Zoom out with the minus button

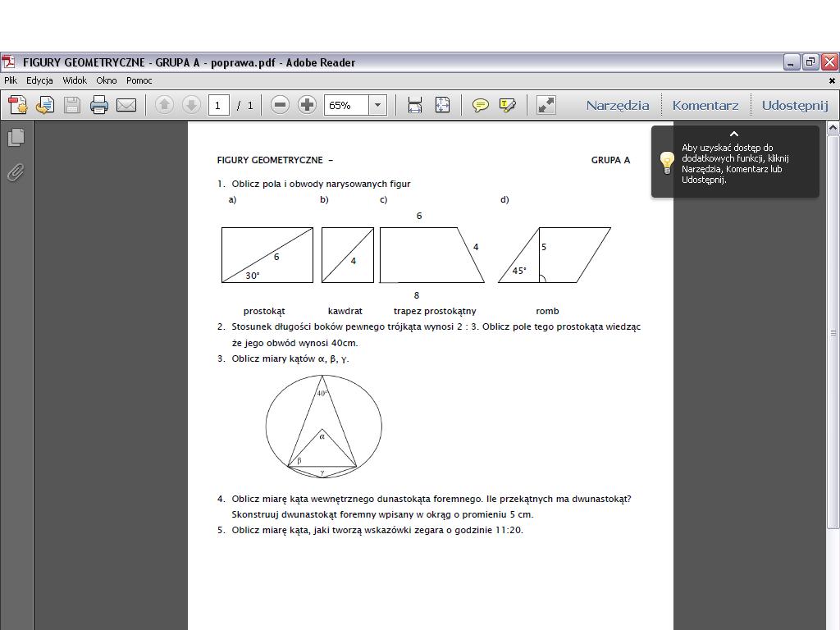(280, 105)
